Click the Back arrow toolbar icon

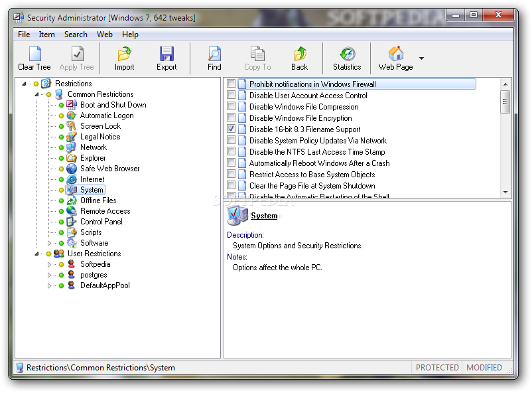click(x=300, y=54)
